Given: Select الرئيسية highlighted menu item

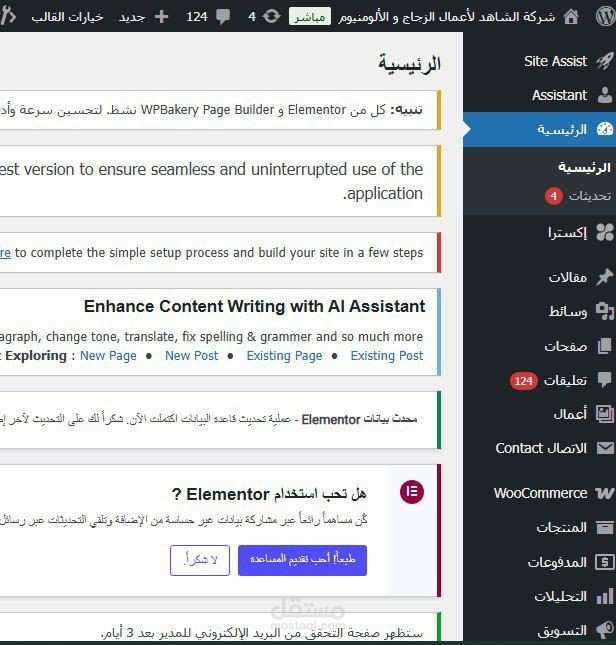Looking at the screenshot, I should coord(540,130).
